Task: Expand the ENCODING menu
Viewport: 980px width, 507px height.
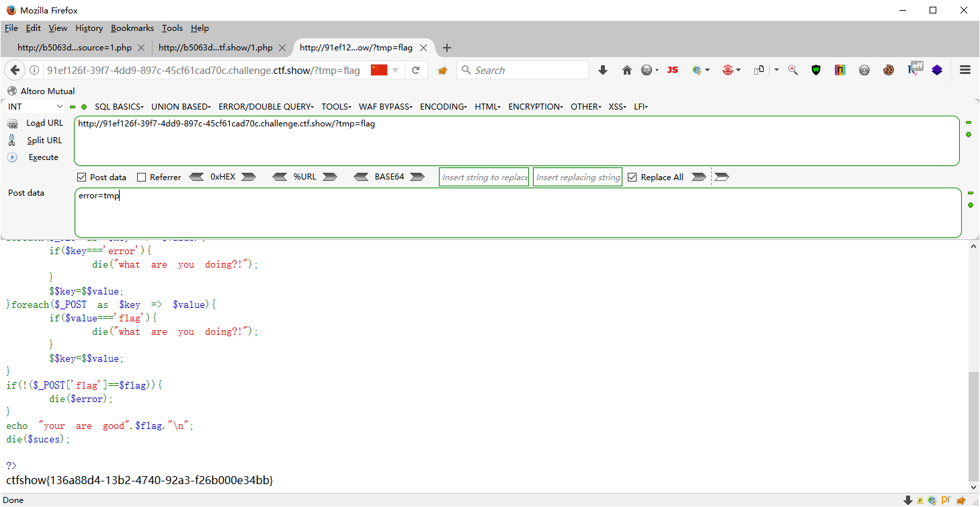Action: 444,107
